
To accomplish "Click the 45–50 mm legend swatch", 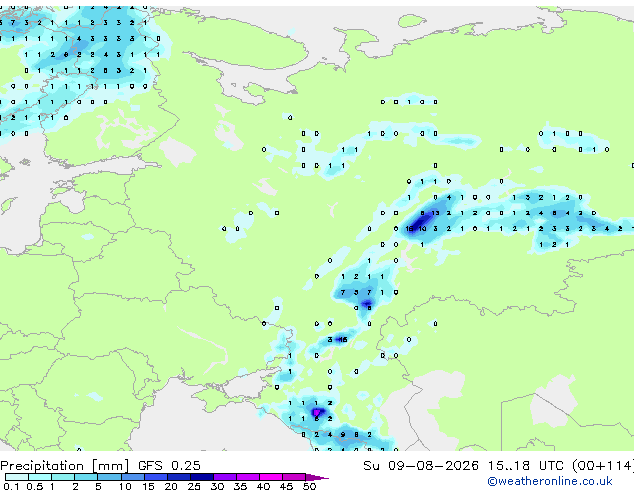I will (x=294, y=477).
